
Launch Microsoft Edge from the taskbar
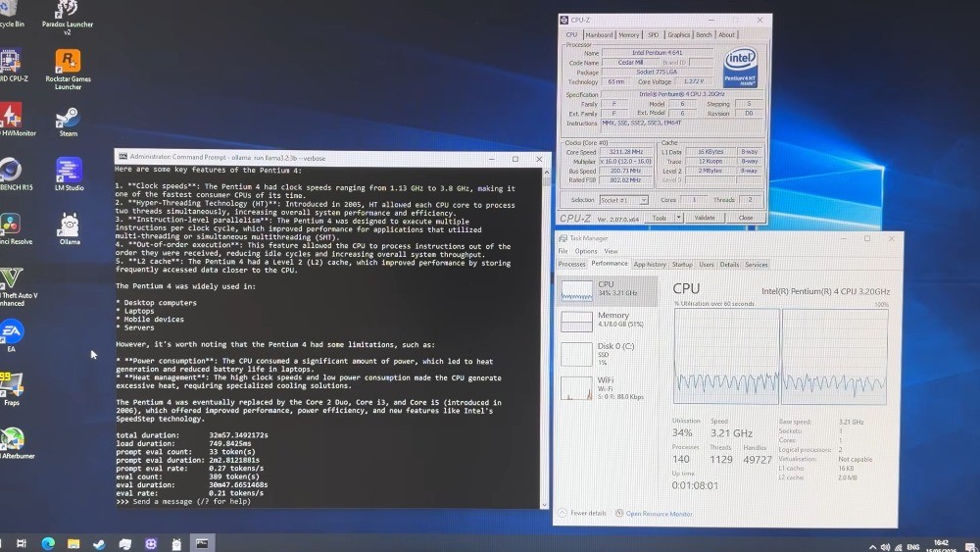[x=48, y=543]
